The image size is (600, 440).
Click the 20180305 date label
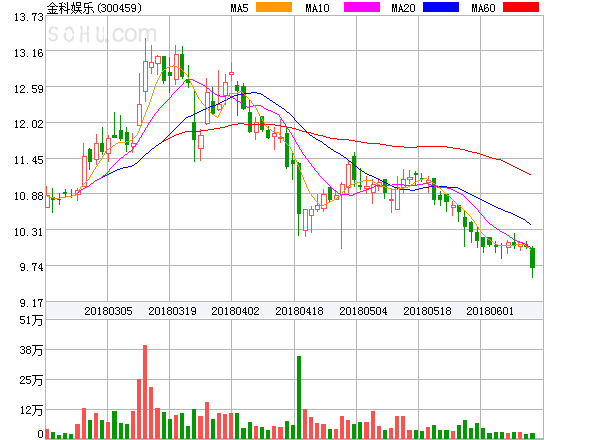click(x=108, y=311)
